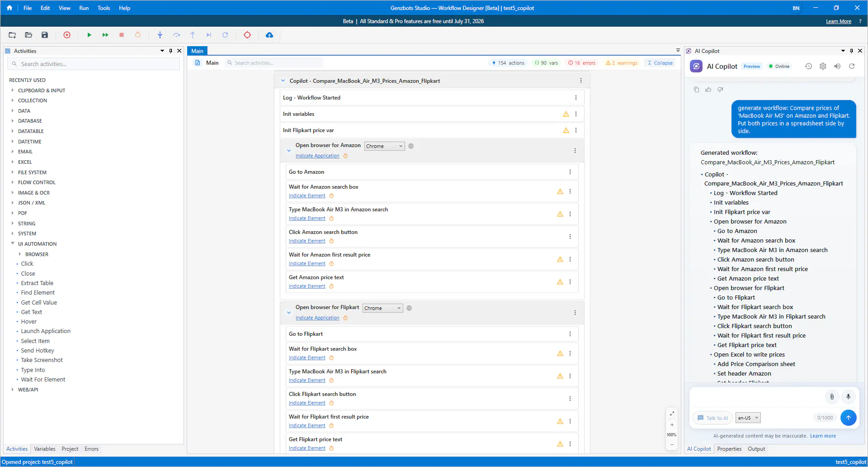Screen dimensions: 868x467
Task: Switch to the Output tab
Action: pos(756,449)
